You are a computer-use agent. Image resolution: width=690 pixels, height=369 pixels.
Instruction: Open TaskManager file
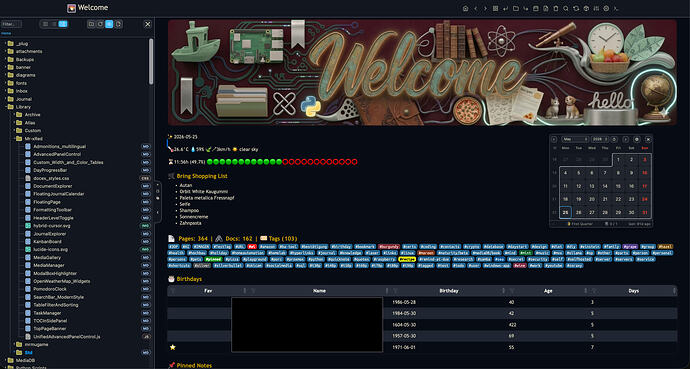[x=47, y=313]
